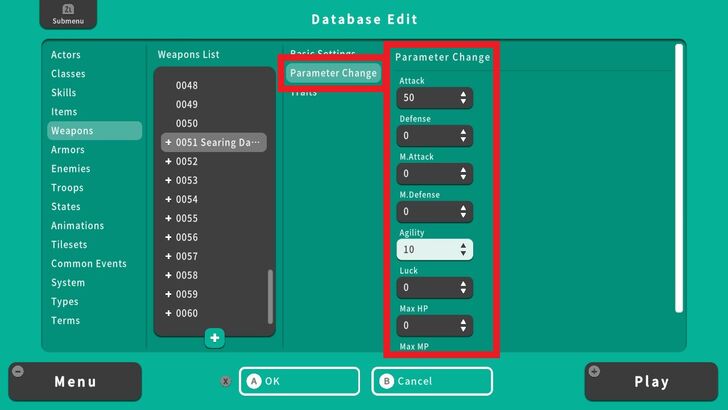This screenshot has width=728, height=410.
Task: Open System category
Action: [x=68, y=283]
